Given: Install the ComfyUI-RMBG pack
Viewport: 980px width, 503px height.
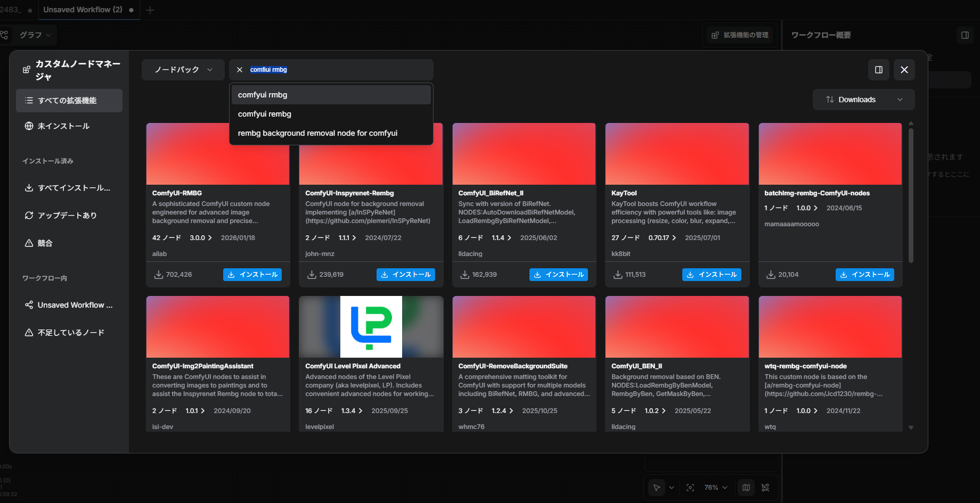Looking at the screenshot, I should 252,275.
